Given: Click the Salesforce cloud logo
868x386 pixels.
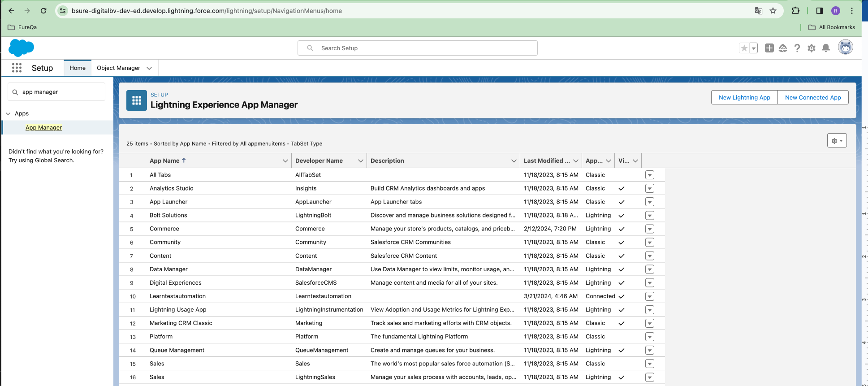Looking at the screenshot, I should click(x=21, y=48).
